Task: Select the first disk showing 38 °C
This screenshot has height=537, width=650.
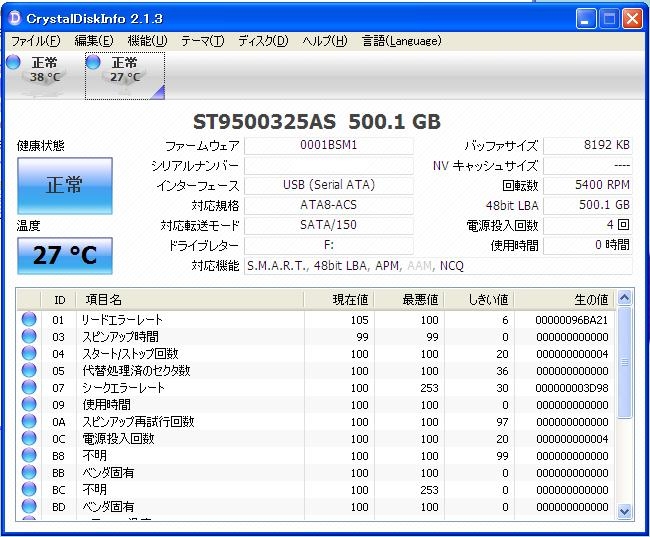Action: pyautogui.click(x=42, y=70)
